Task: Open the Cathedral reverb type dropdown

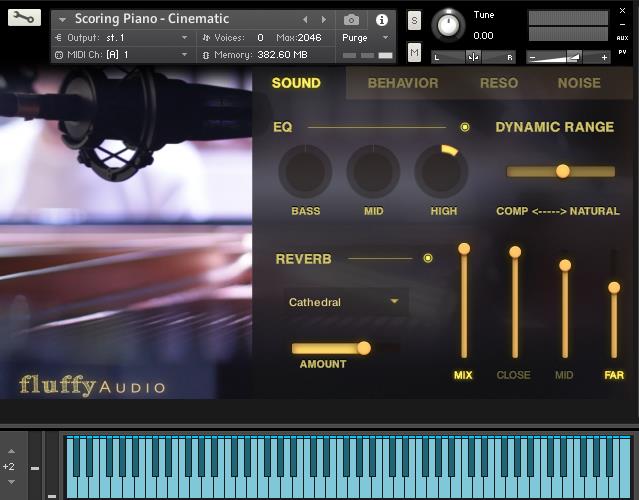Action: [344, 302]
